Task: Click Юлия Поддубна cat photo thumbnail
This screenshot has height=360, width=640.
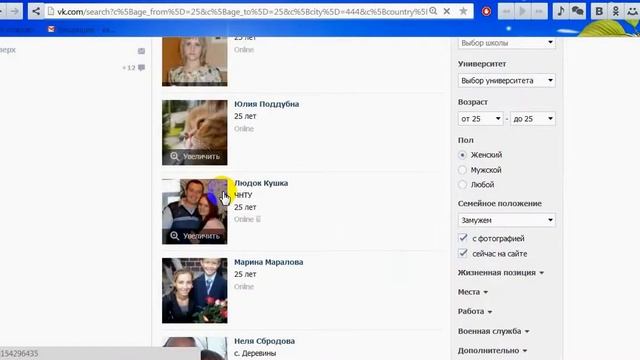Action: pos(195,133)
